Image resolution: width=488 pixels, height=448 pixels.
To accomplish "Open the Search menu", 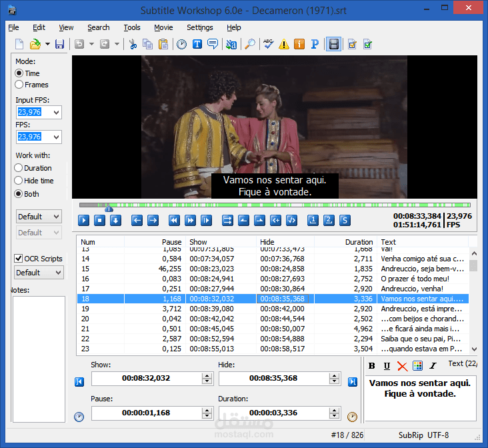I will [x=99, y=27].
